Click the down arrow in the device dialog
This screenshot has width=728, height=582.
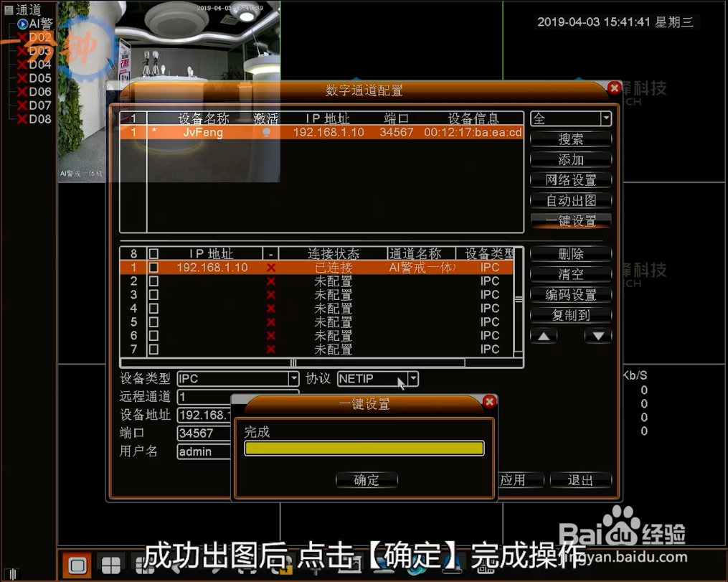click(x=597, y=335)
